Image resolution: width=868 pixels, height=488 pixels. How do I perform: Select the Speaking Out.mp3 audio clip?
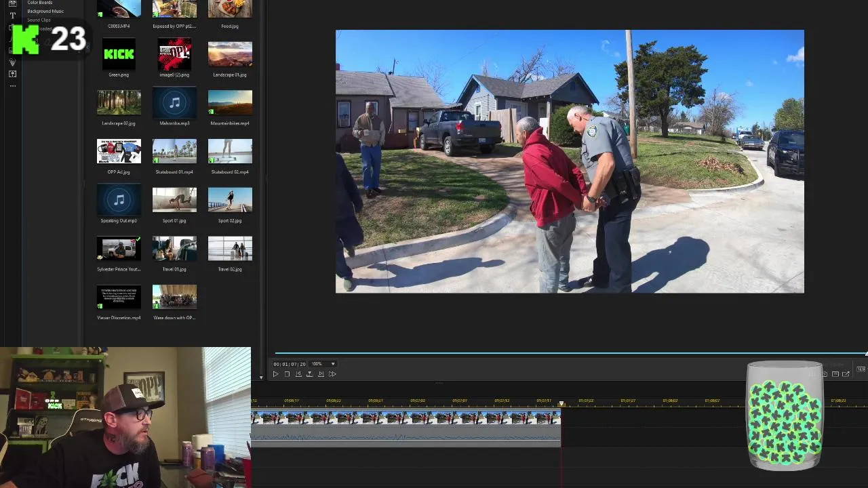[x=119, y=201]
